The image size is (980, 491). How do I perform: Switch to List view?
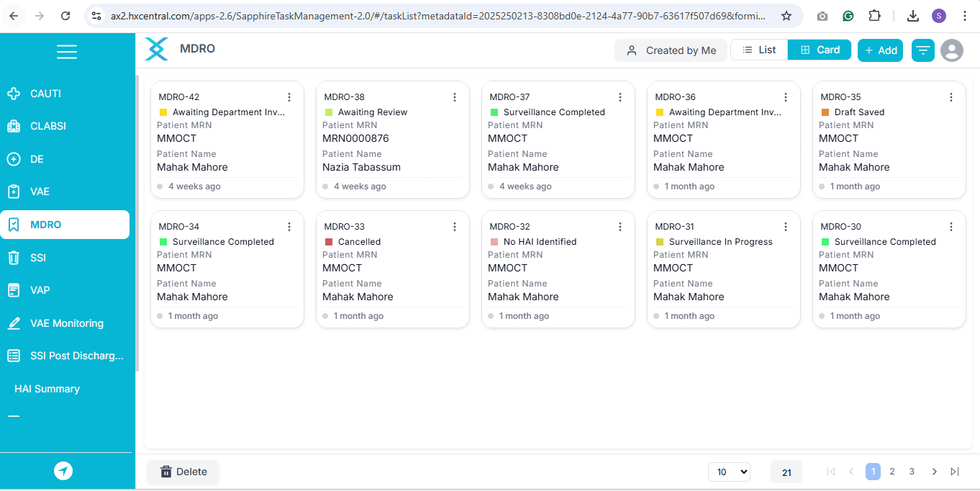(758, 50)
